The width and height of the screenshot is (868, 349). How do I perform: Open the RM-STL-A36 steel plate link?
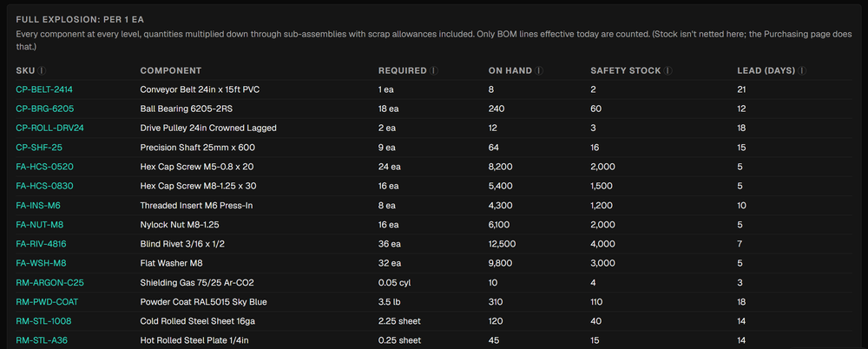point(42,340)
